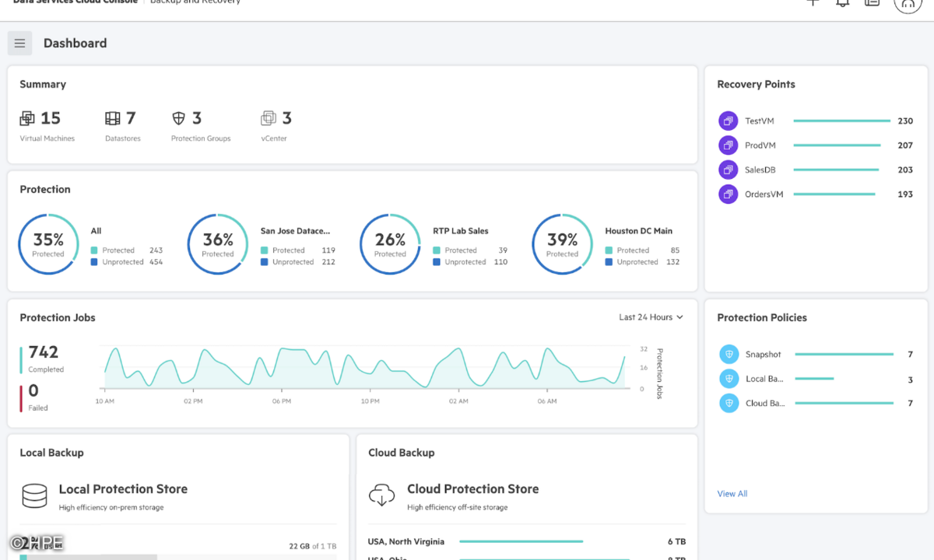934x560 pixels.
Task: Click the 7 Datastores count
Action: click(131, 118)
